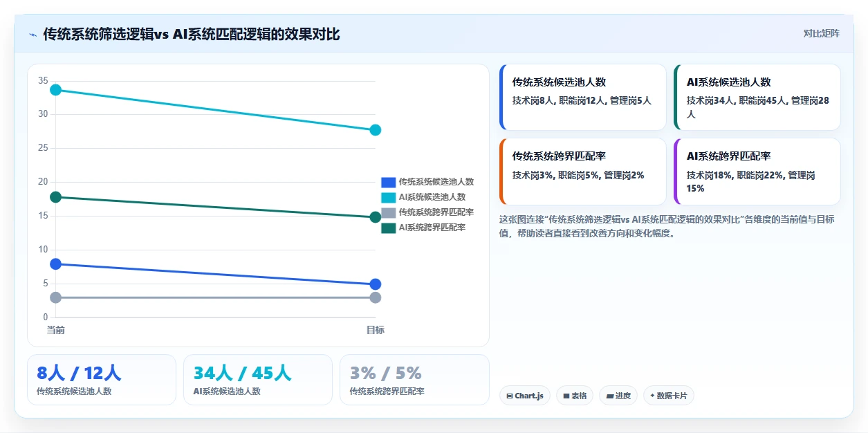This screenshot has width=868, height=433.
Task: Toggle the 传统系统候选池人数 legend swatch
Action: point(388,182)
